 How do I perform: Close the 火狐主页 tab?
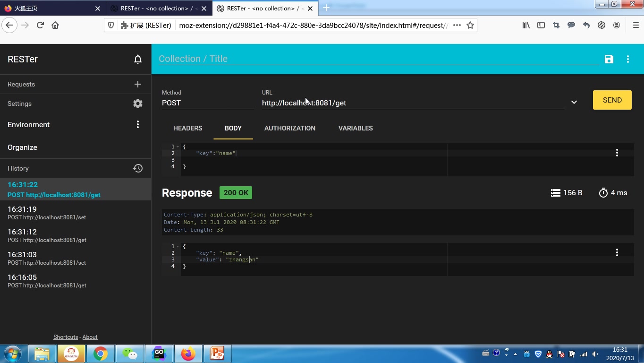98,8
